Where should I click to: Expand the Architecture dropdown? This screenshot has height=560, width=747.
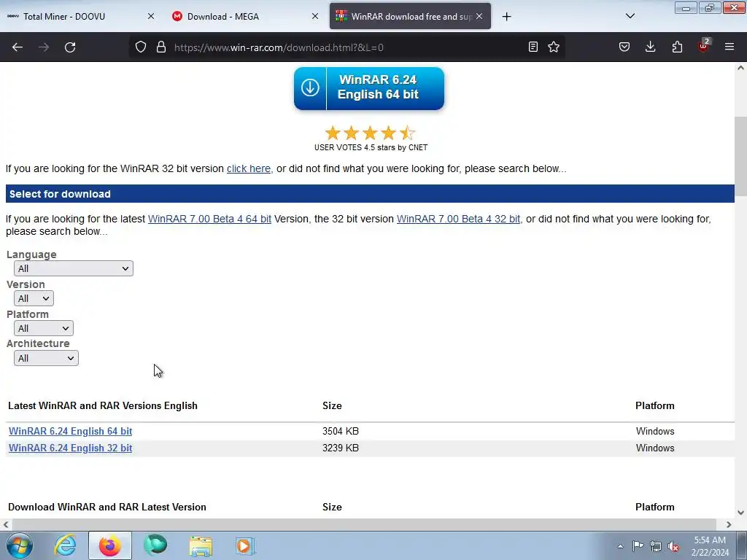coord(46,358)
